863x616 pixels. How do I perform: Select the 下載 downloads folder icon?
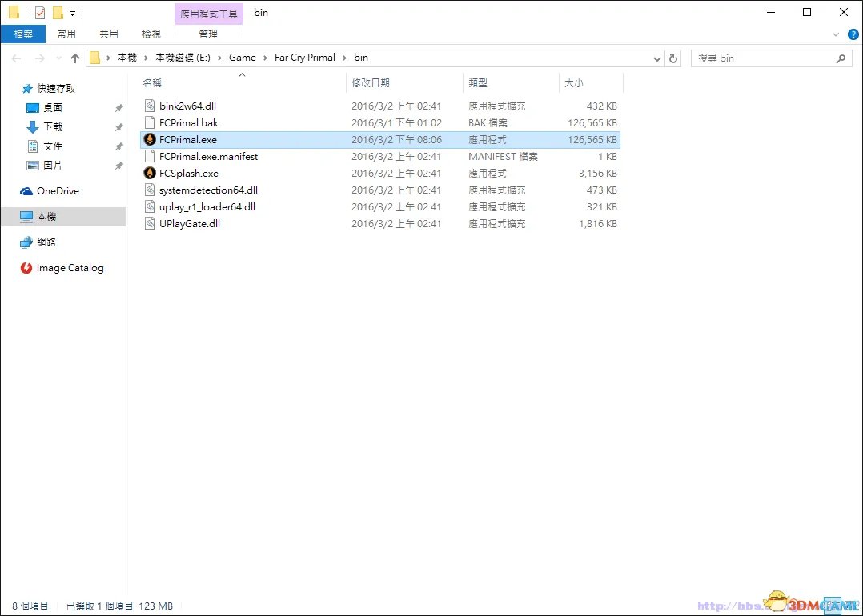(33, 126)
